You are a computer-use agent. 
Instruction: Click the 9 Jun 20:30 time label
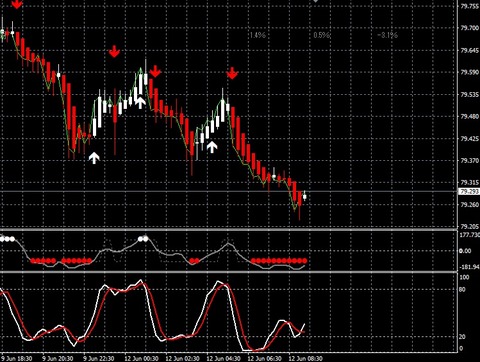(x=58, y=359)
